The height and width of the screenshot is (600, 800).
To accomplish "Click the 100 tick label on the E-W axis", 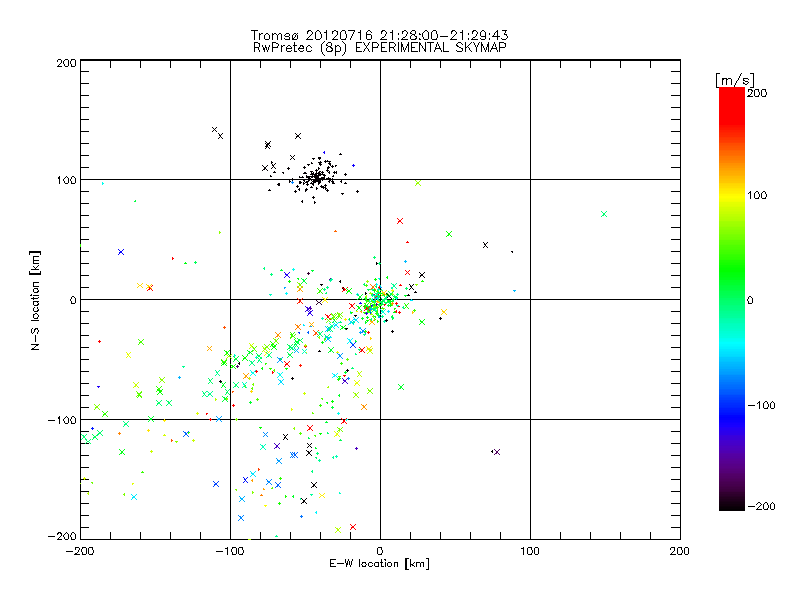I will point(530,551).
